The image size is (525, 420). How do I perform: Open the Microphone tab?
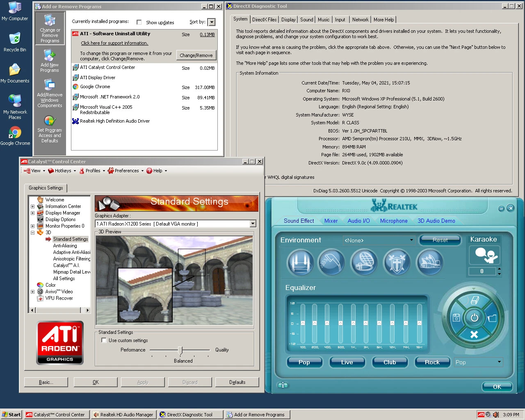394,221
